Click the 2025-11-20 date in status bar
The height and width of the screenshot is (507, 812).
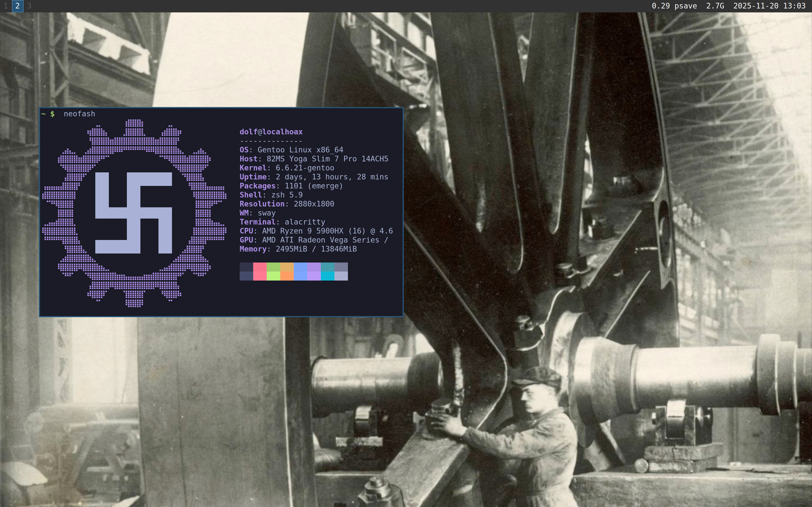point(755,6)
